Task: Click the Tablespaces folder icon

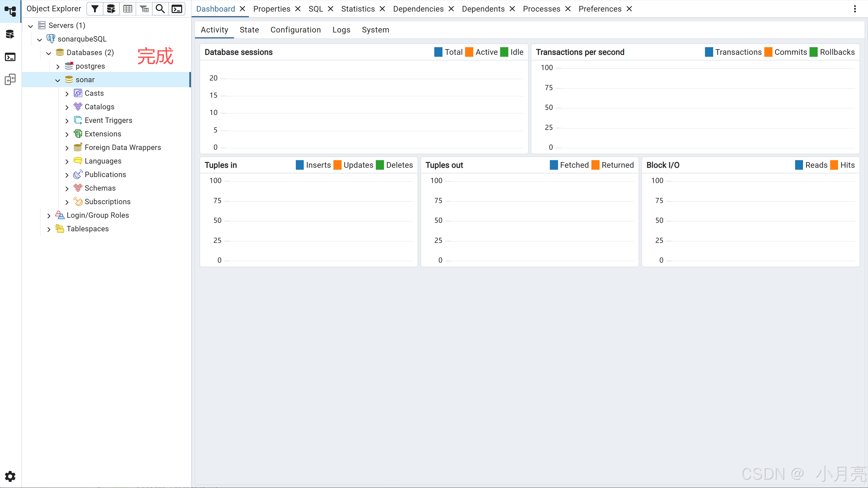Action: coord(60,228)
